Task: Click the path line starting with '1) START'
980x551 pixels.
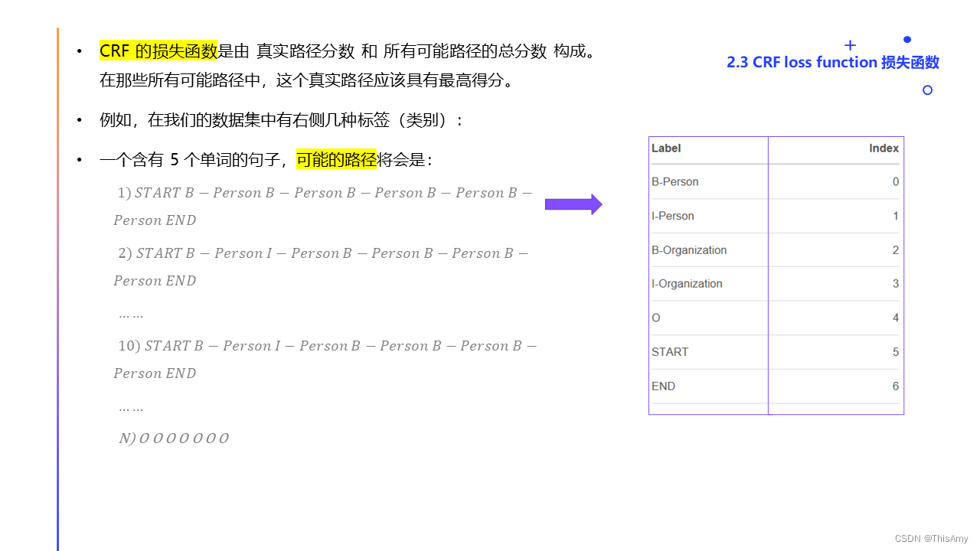Action: (325, 193)
